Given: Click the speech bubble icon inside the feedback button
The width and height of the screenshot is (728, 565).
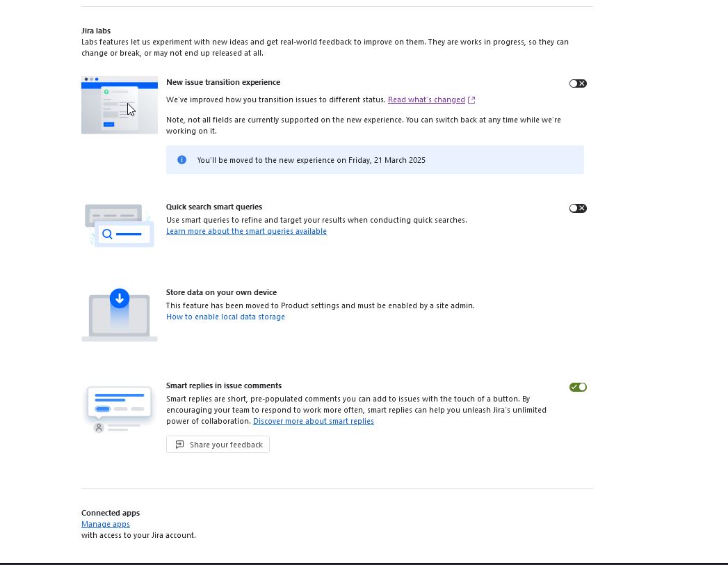Looking at the screenshot, I should 179,444.
